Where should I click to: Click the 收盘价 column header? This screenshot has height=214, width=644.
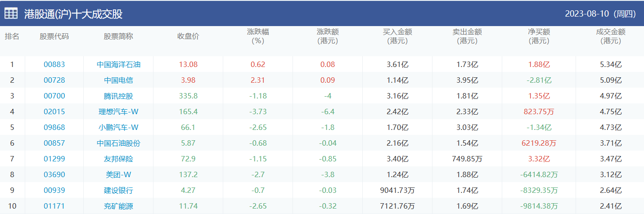[x=188, y=36]
